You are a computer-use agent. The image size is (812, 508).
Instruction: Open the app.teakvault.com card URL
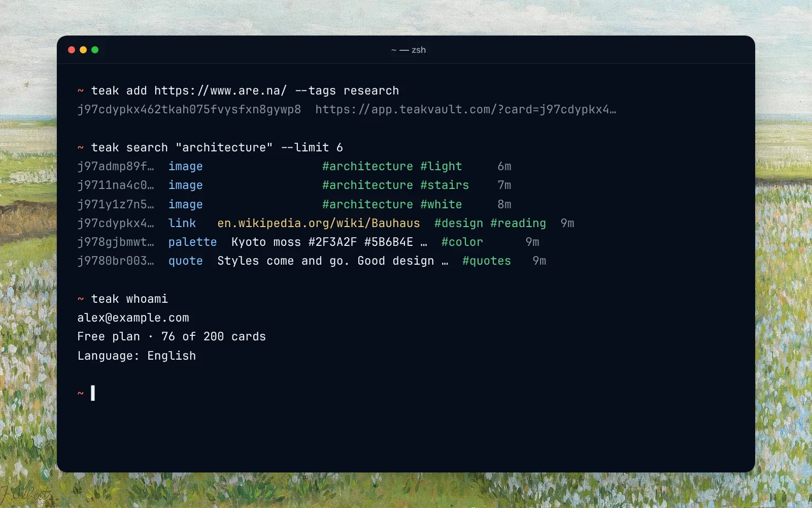tap(466, 110)
